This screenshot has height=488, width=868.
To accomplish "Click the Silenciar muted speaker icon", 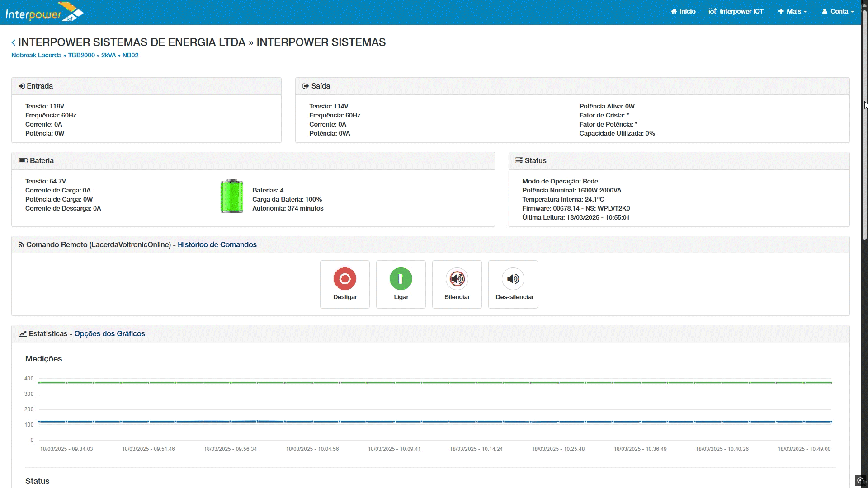I will coord(457,279).
